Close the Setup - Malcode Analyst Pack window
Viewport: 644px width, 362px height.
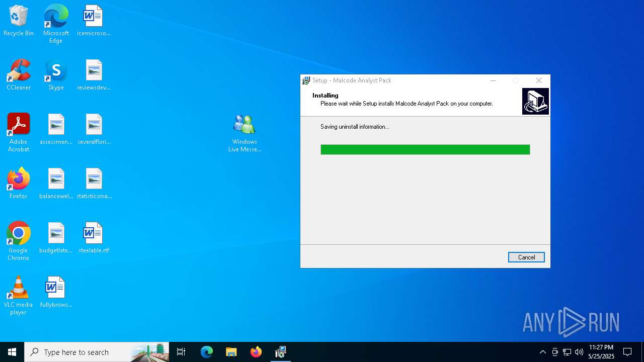[539, 80]
